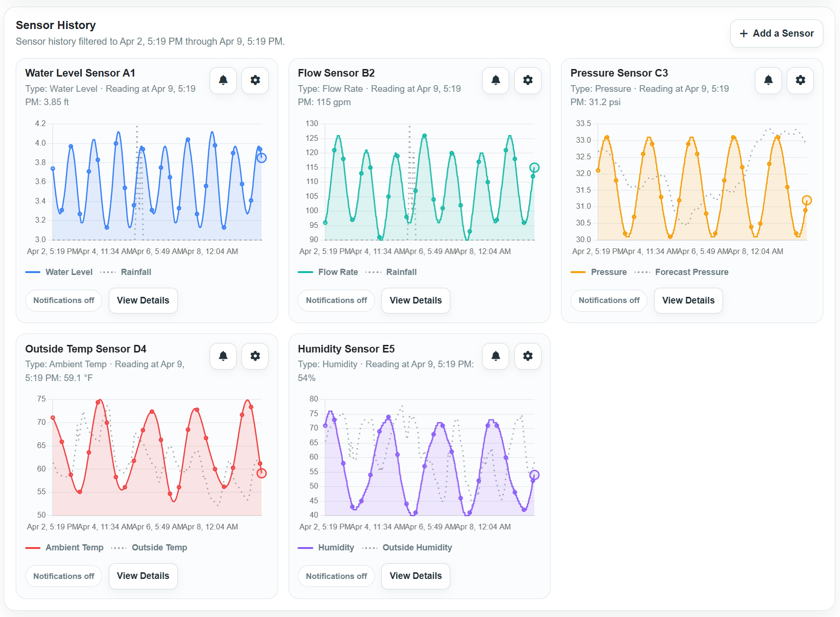Open settings gear for Water Level Sensor A1
Image resolution: width=840 pixels, height=617 pixels.
[x=255, y=80]
